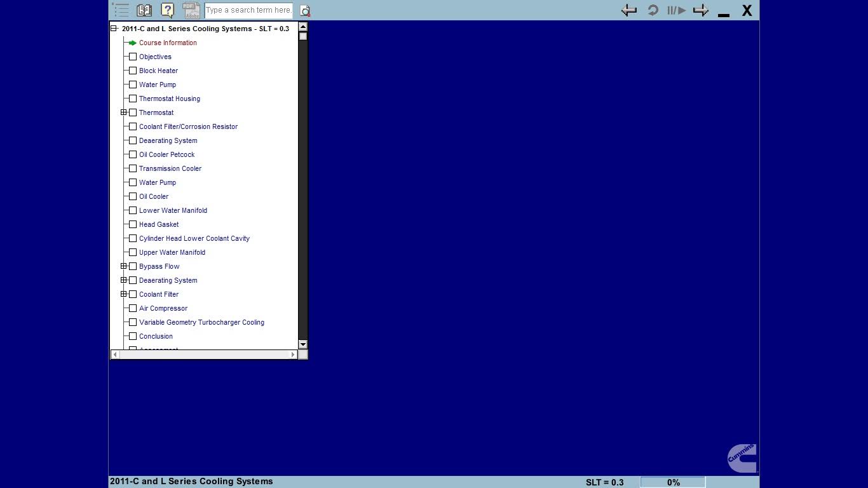Open the Course Information topic
The height and width of the screenshot is (488, 868).
click(168, 43)
